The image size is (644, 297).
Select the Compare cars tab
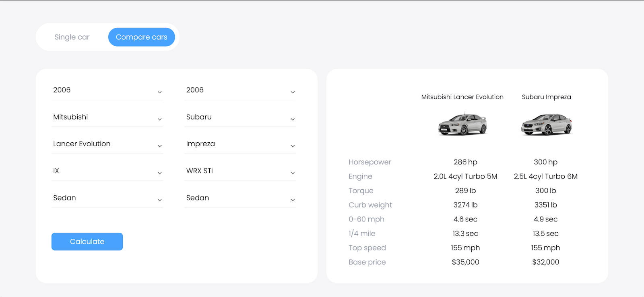141,37
